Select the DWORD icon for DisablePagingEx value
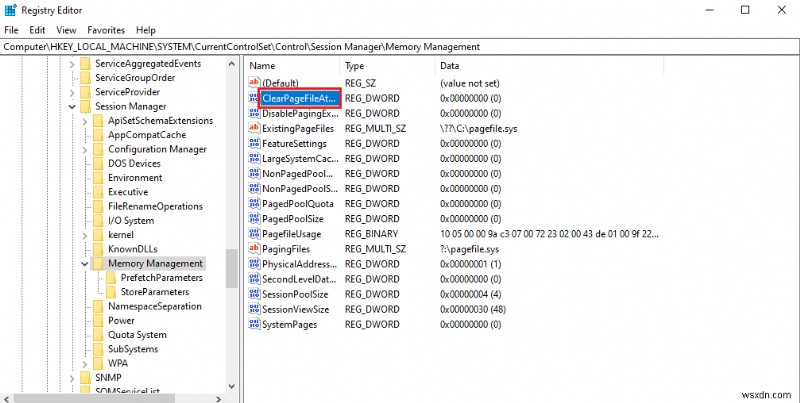800x403 pixels. [254, 113]
